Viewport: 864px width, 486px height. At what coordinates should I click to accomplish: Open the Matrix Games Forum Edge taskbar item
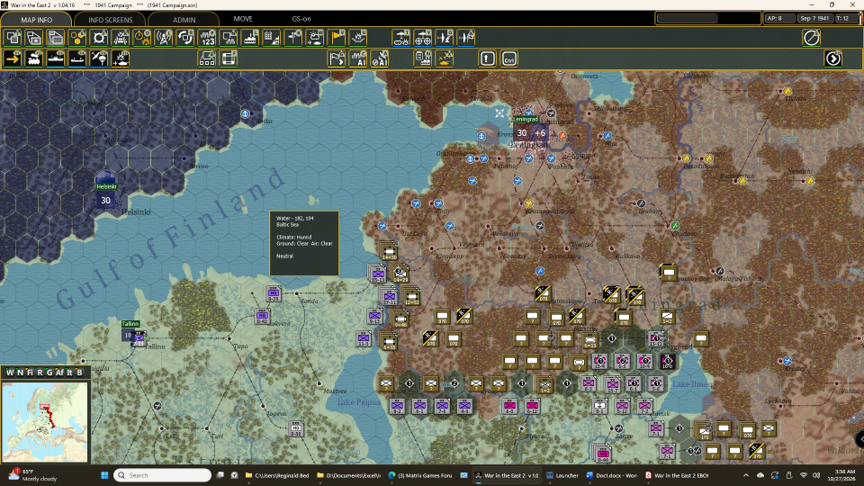point(420,475)
